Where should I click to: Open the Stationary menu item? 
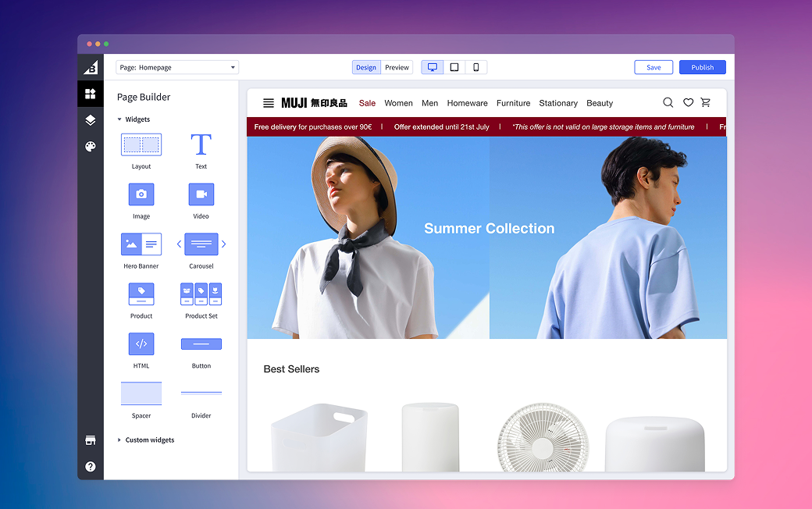point(558,103)
